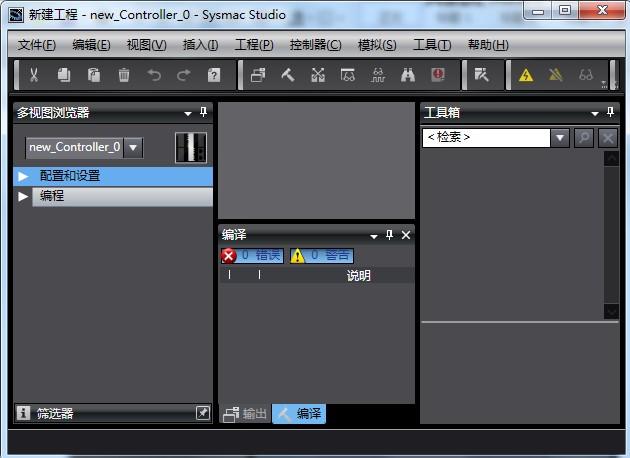The height and width of the screenshot is (458, 630).
Task: Click the Copy toolbar icon
Action: (x=64, y=75)
